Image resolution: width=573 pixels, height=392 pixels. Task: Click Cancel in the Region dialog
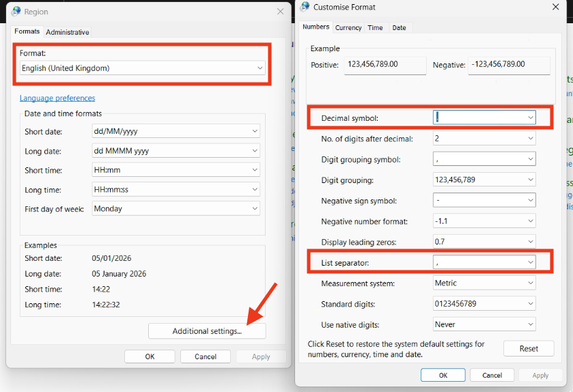pyautogui.click(x=205, y=356)
